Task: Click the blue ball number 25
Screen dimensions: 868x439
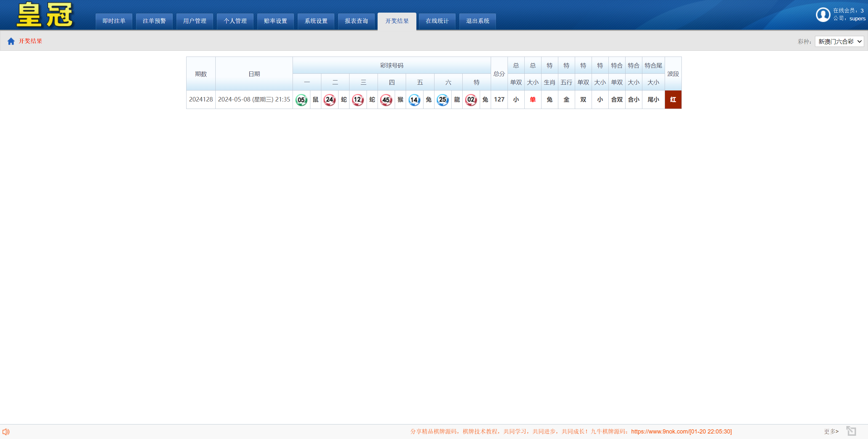Action: (443, 100)
